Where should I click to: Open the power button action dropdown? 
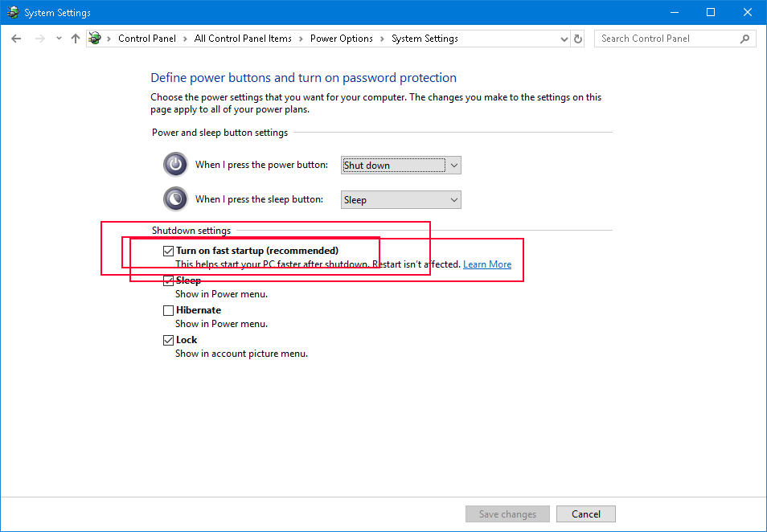pyautogui.click(x=400, y=166)
